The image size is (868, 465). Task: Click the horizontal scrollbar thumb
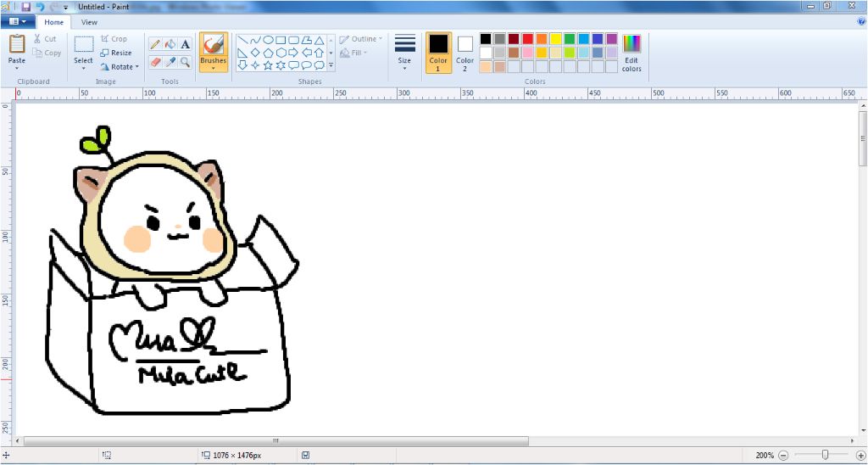(x=275, y=441)
